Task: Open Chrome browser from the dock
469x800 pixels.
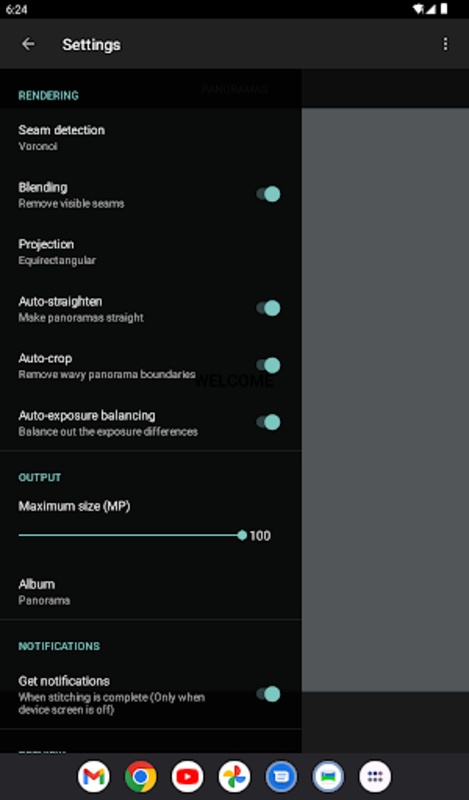Action: tap(141, 777)
